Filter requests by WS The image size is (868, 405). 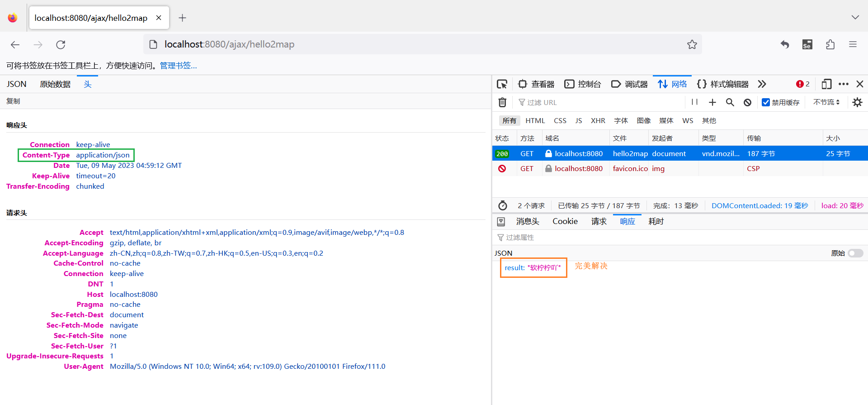688,120
